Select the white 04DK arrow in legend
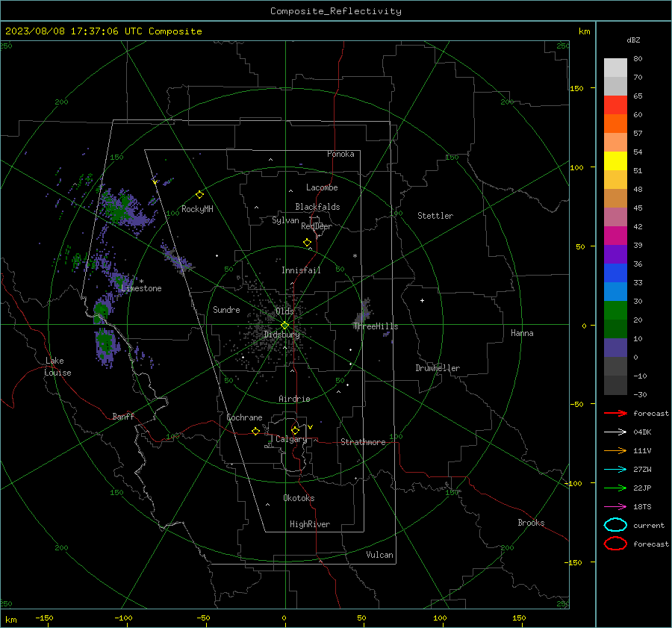 615,432
